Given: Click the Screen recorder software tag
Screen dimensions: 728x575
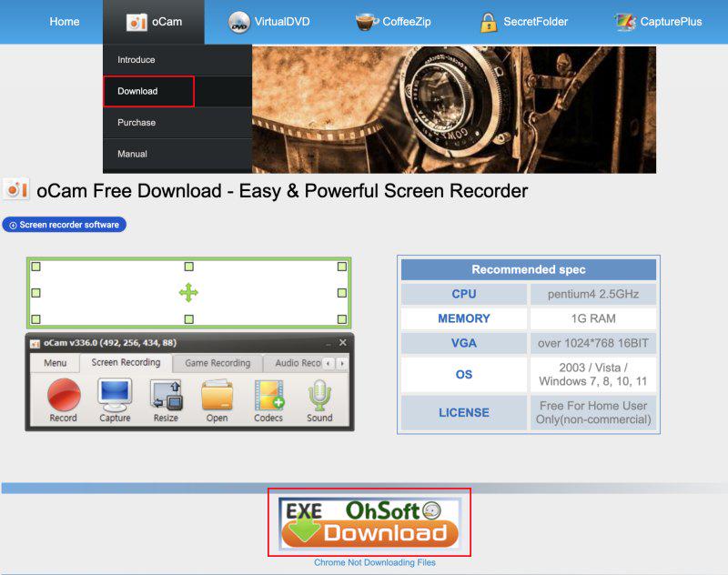Looking at the screenshot, I should [x=65, y=225].
